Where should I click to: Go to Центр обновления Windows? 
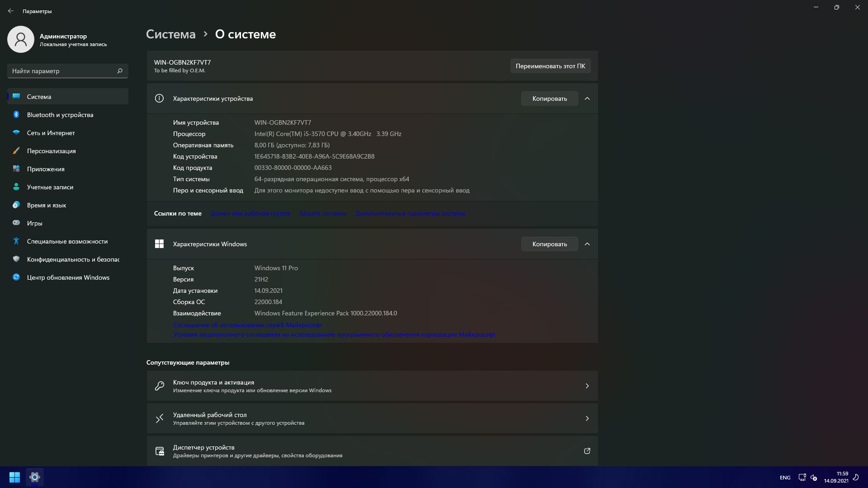tap(68, 277)
